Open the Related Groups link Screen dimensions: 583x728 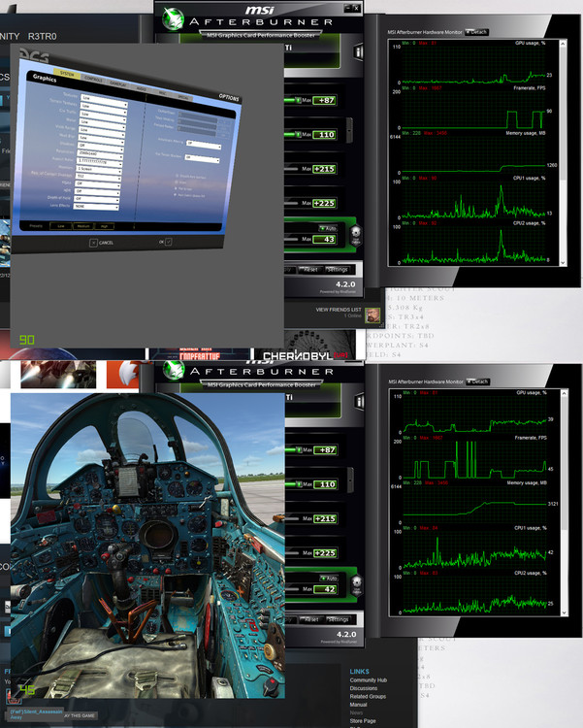click(368, 696)
